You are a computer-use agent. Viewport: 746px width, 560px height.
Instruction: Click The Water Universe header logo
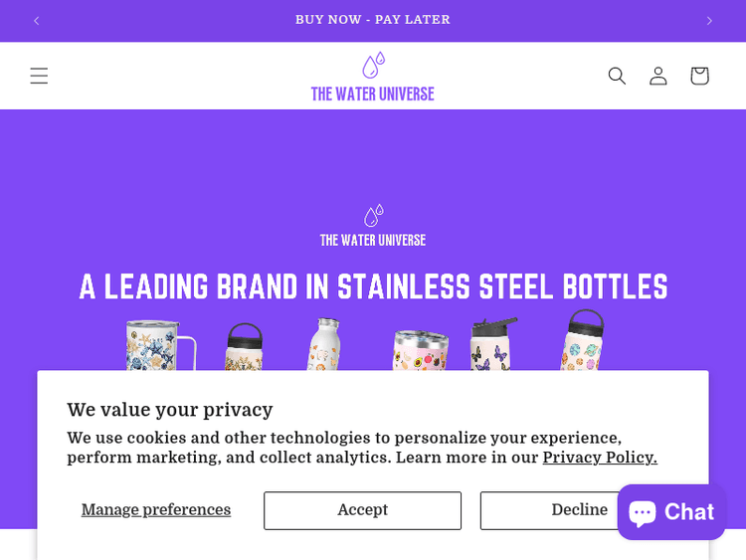click(373, 77)
